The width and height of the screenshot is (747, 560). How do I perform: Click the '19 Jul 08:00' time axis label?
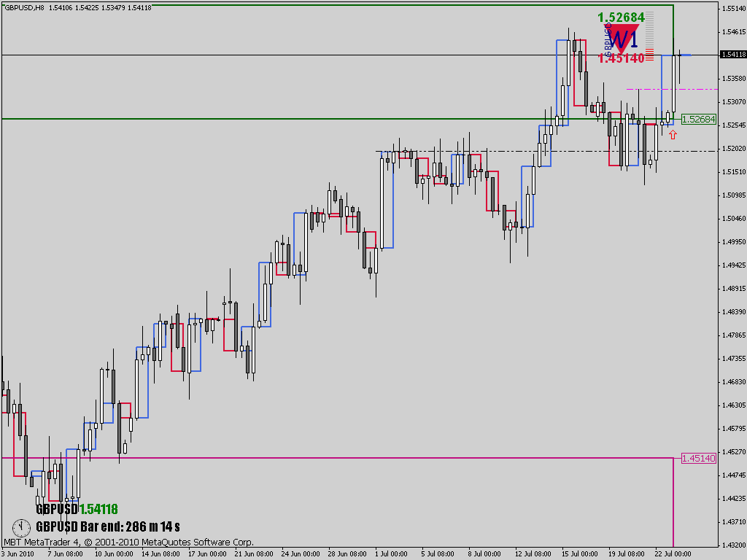[x=627, y=554]
